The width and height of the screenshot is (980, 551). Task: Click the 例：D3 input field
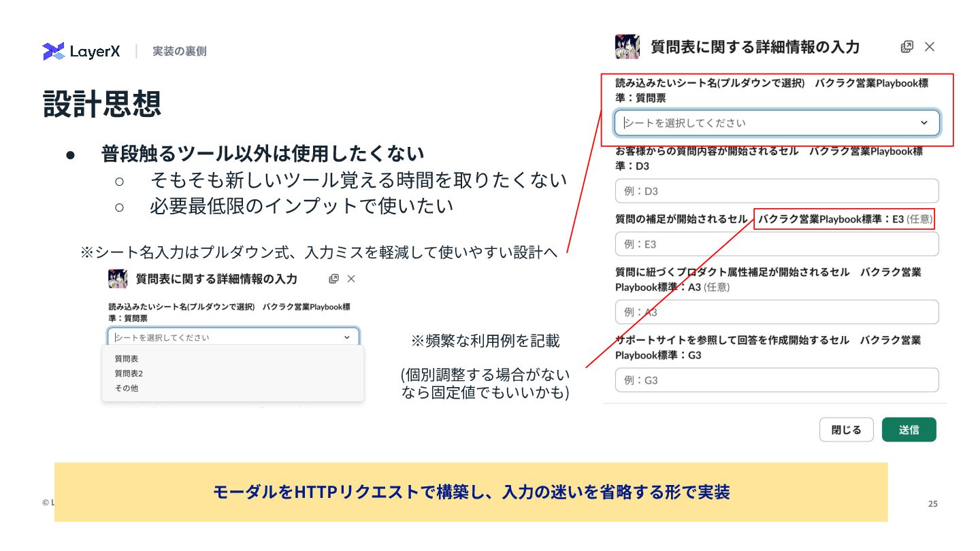tap(777, 191)
